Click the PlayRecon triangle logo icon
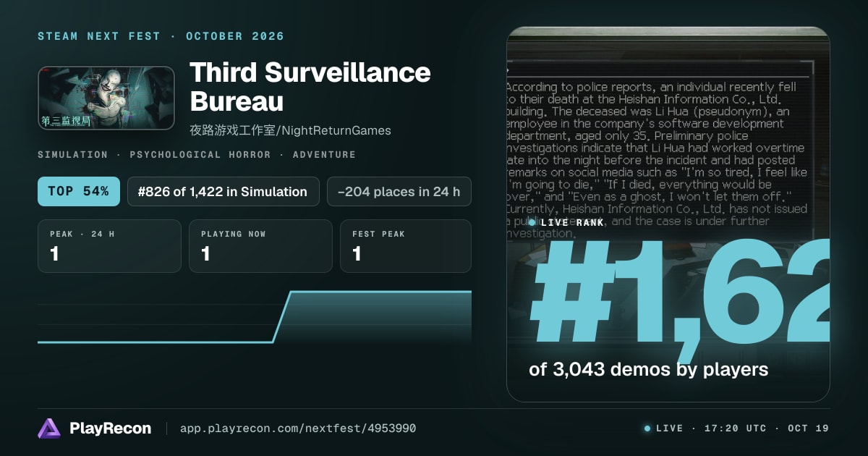The width and height of the screenshot is (868, 456). (x=49, y=428)
